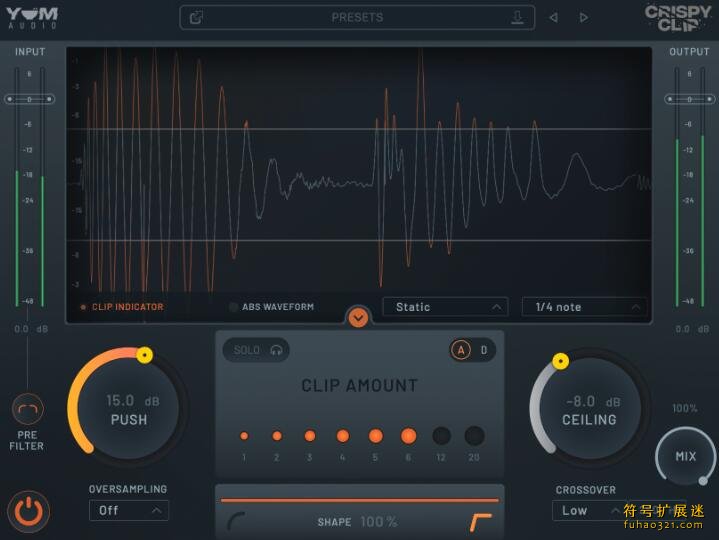719x540 pixels.
Task: Open the Static mode dropdown
Action: click(445, 307)
